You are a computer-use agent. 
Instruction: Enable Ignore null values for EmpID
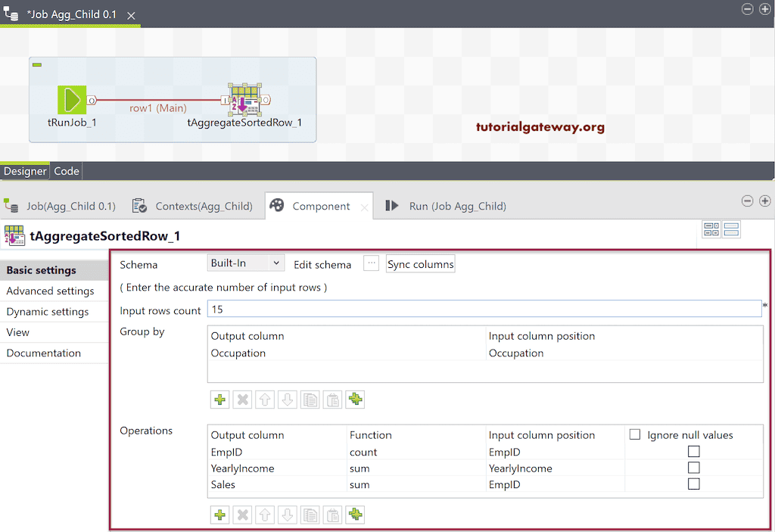(x=693, y=452)
